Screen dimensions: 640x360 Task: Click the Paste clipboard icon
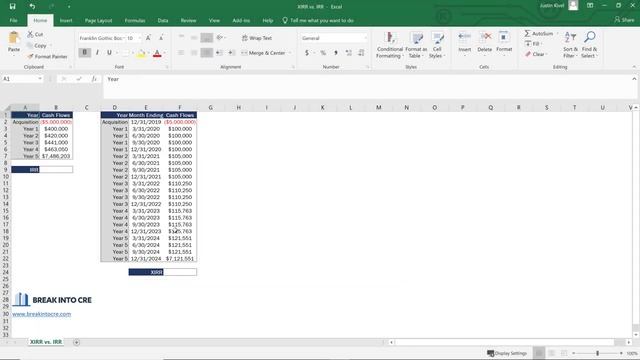14,38
